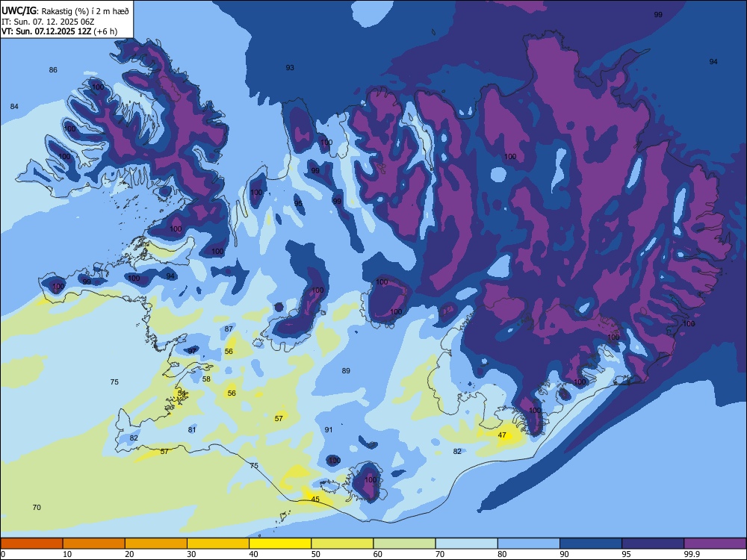This screenshot has height=560, width=747.
Task: Click the map humidity value '47'
Action: 502,435
